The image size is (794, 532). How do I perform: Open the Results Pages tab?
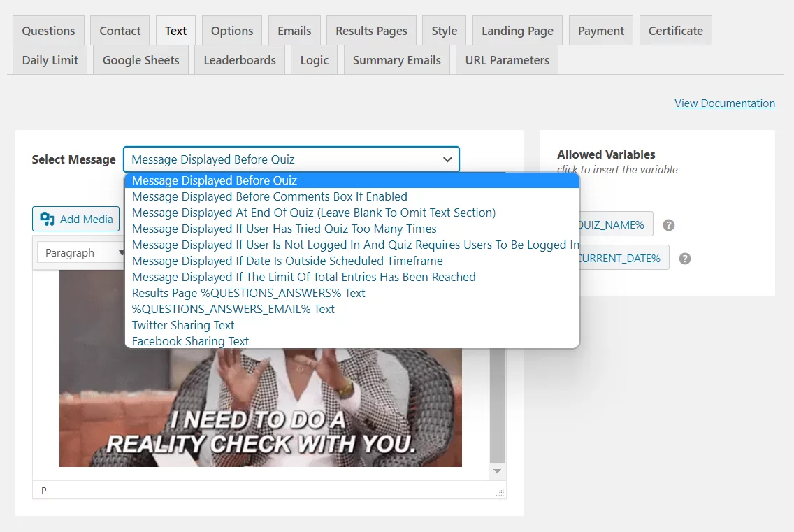coord(371,31)
